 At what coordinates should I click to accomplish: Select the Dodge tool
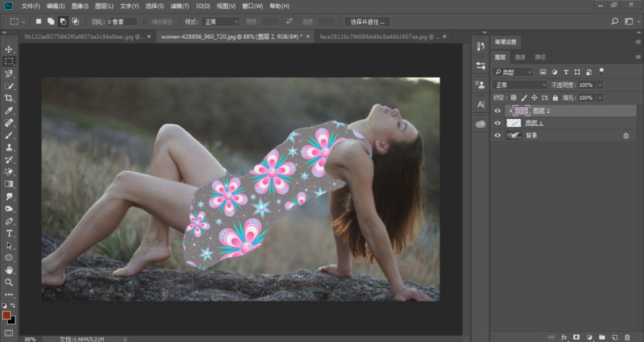click(x=8, y=209)
